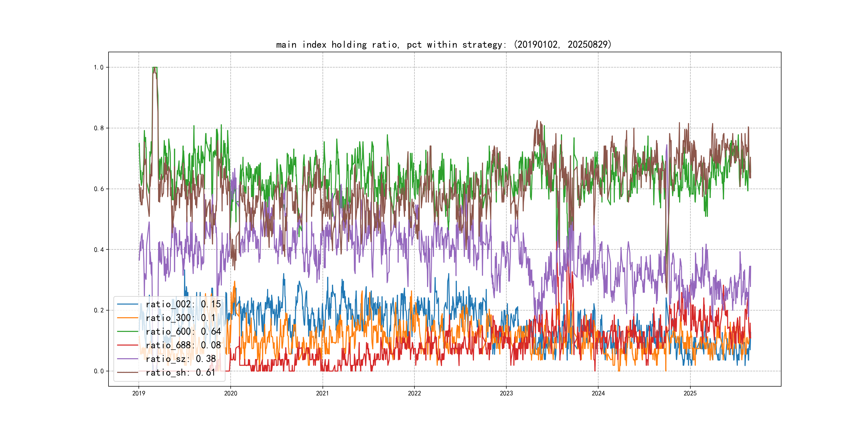The image size is (868, 434).
Task: Click the 0.6 y-axis tick label
Action: coord(99,189)
